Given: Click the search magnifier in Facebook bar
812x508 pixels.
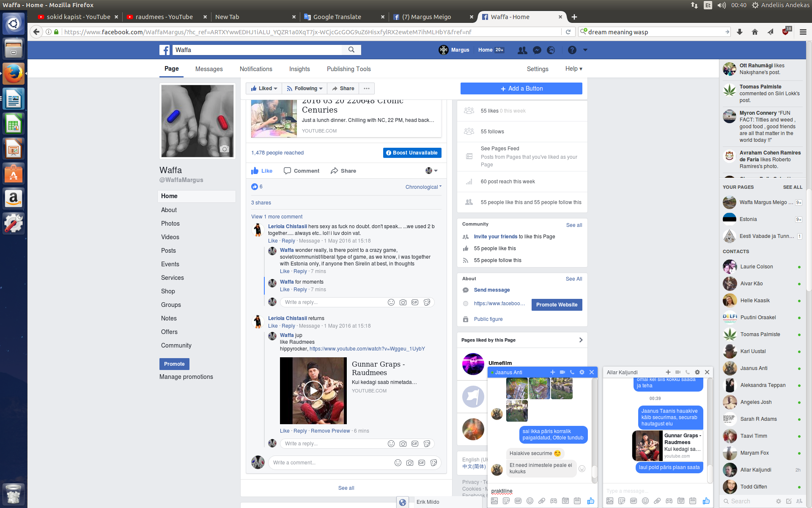Looking at the screenshot, I should (351, 50).
